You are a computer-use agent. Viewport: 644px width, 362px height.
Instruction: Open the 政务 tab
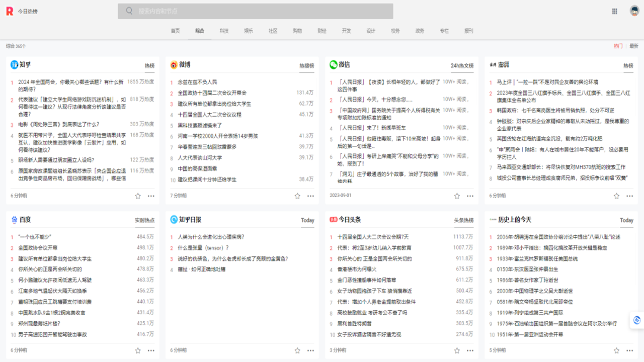[420, 31]
